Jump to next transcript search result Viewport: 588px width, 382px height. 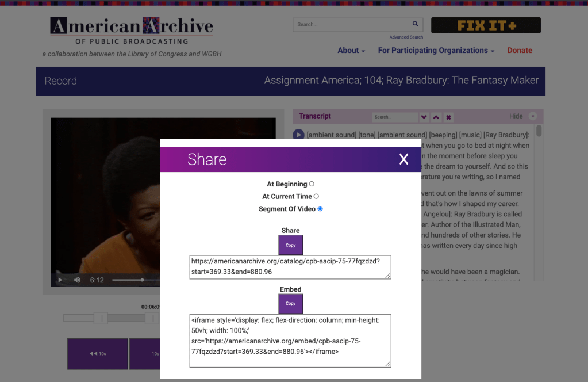pyautogui.click(x=424, y=117)
